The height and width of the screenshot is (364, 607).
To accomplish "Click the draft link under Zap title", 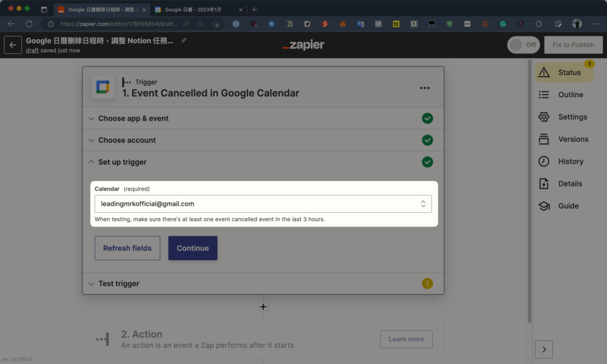I will (32, 50).
